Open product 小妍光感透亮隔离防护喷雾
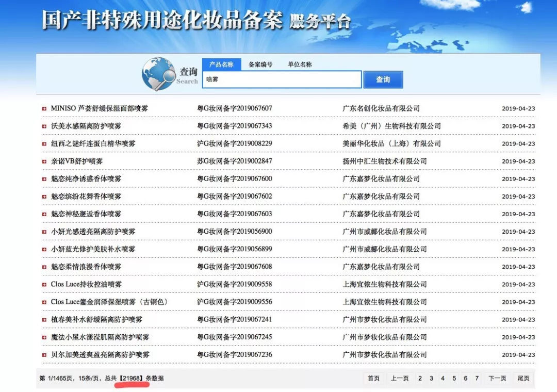557x392 pixels. pos(93,232)
